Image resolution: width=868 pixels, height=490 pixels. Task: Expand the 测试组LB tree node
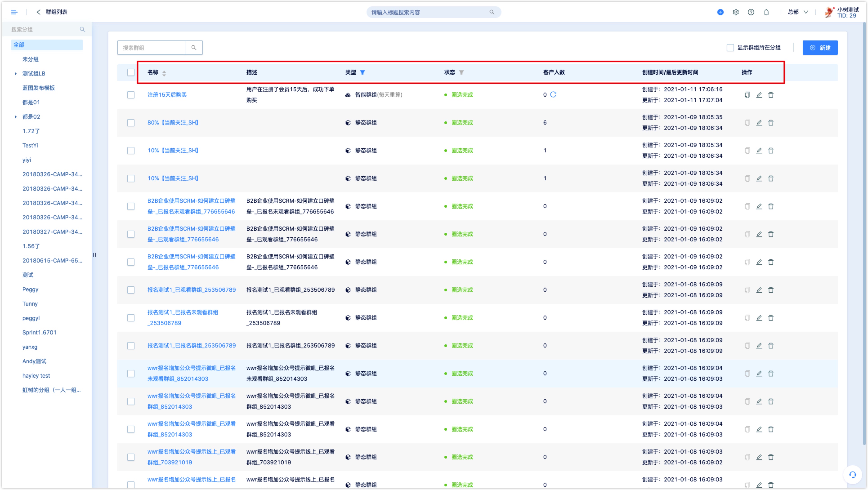point(16,74)
